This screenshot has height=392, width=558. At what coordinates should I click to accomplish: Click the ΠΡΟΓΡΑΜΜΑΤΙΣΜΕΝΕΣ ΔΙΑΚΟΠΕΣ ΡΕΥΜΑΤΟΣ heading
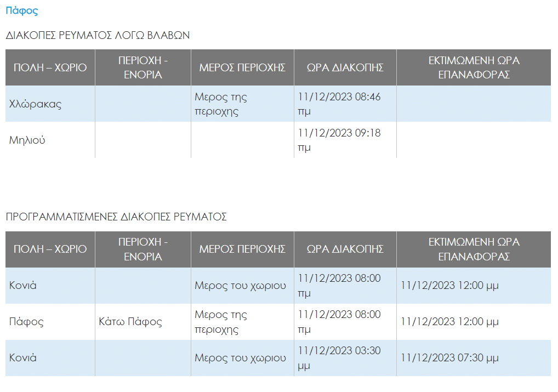[x=116, y=217]
